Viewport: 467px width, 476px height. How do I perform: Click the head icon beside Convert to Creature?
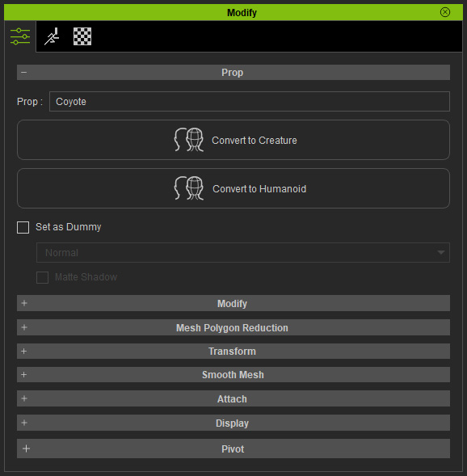[189, 140]
